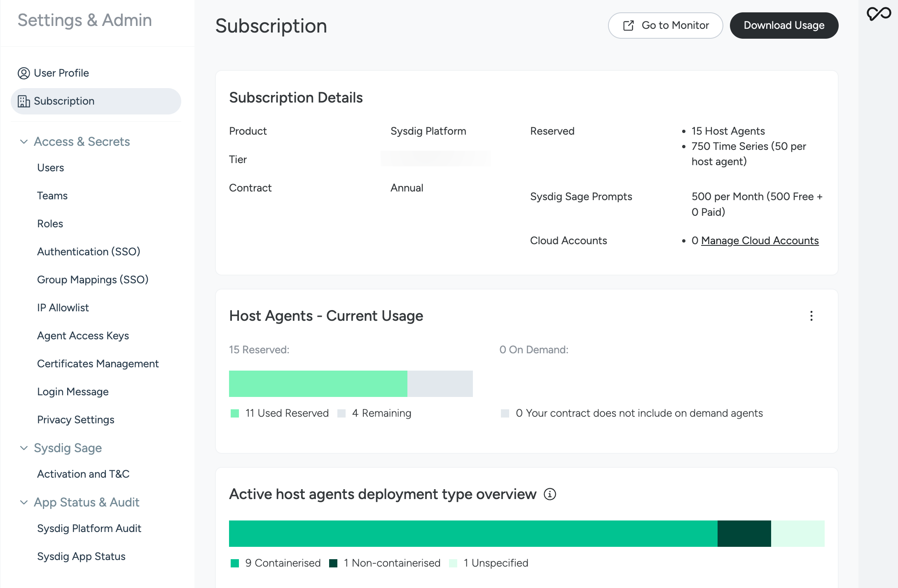Click the '15 Host Agents' text
898x588 pixels.
coord(728,131)
